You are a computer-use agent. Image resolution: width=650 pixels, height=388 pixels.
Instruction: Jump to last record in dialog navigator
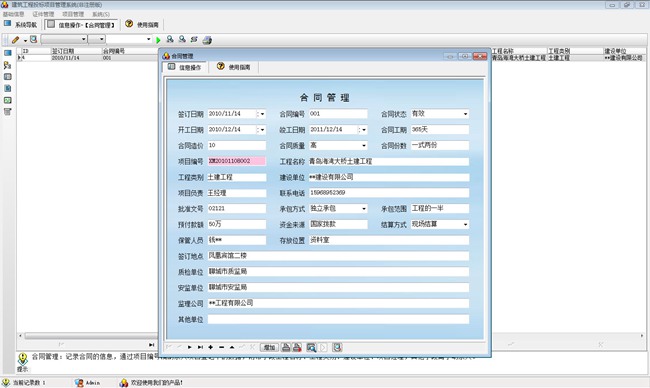point(200,347)
